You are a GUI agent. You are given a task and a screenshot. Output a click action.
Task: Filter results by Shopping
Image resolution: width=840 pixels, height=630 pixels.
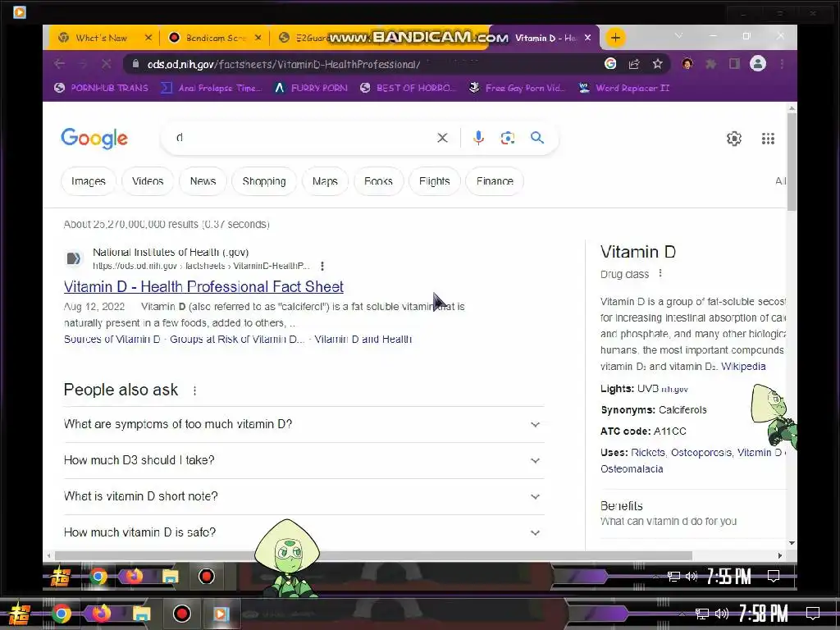pos(263,181)
